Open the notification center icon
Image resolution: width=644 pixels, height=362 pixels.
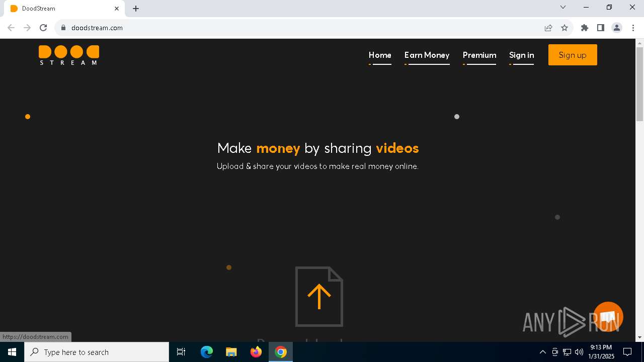(x=627, y=352)
